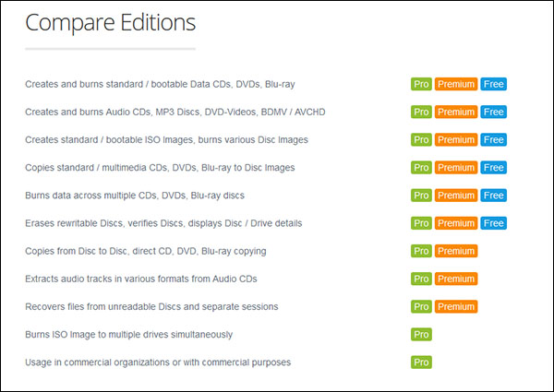Click Premium badge for bootable ISO Images row
This screenshot has height=392, width=554.
[456, 140]
